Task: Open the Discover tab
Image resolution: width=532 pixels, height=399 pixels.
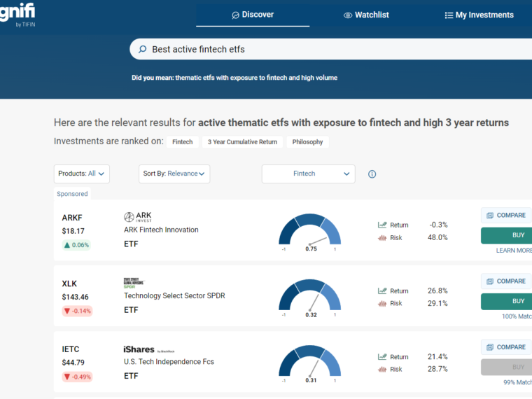Action: 253,15
